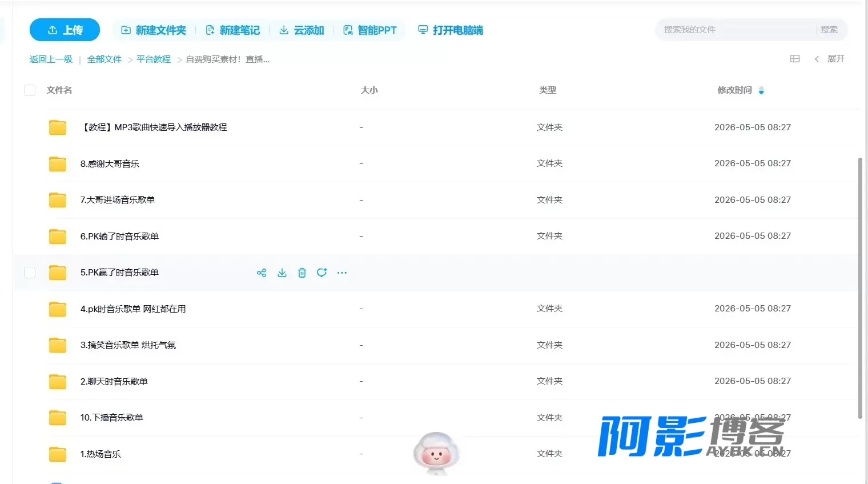This screenshot has width=868, height=484.
Task: Open the truncated 自费购买素材 breadcrumb
Action: point(228,59)
